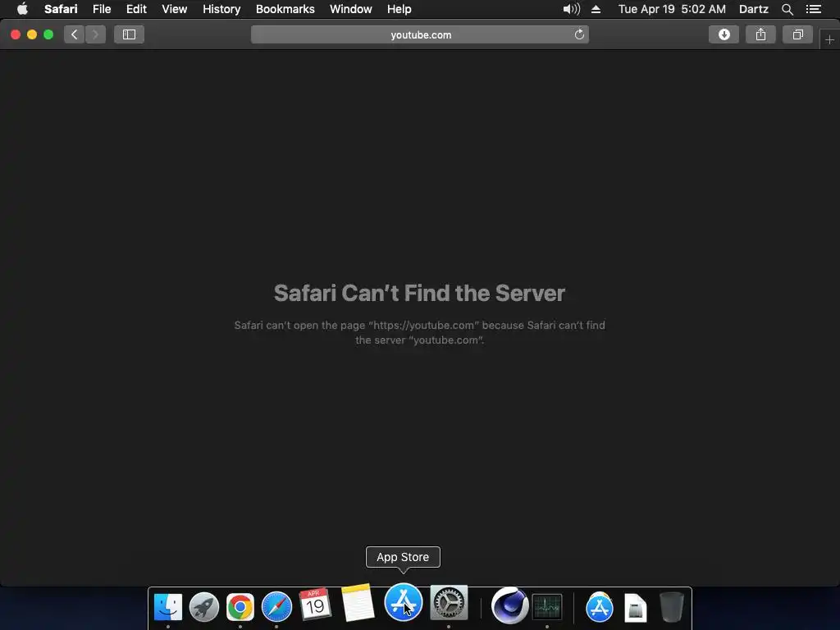Screen dimensions: 840x630
Task: Click the "Safari Can't Find the Server" heading
Action: tap(419, 293)
